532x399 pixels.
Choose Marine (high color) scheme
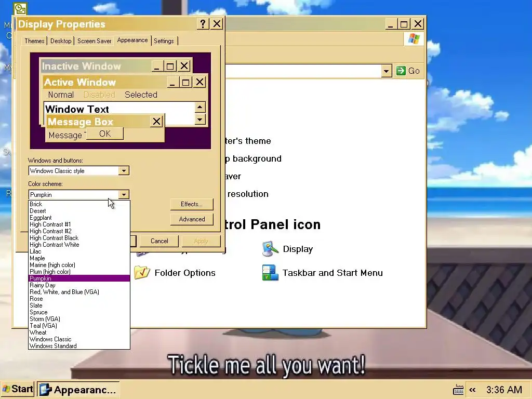pyautogui.click(x=79, y=265)
